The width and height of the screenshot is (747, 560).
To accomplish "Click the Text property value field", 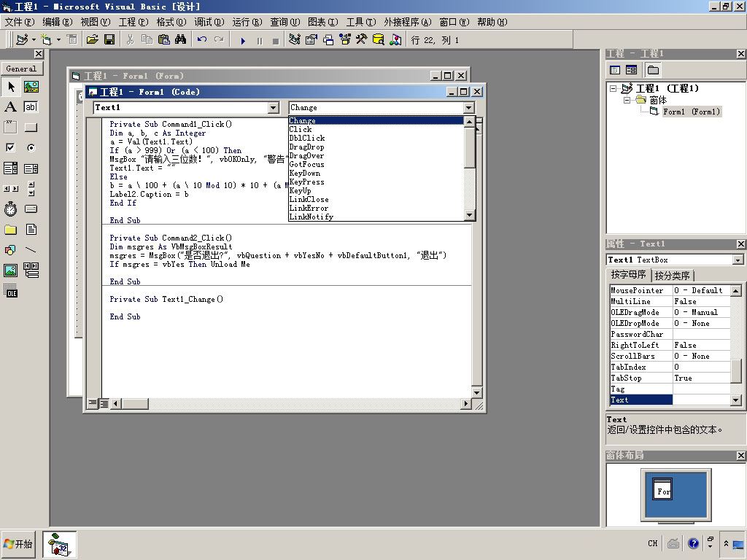I will 701,400.
